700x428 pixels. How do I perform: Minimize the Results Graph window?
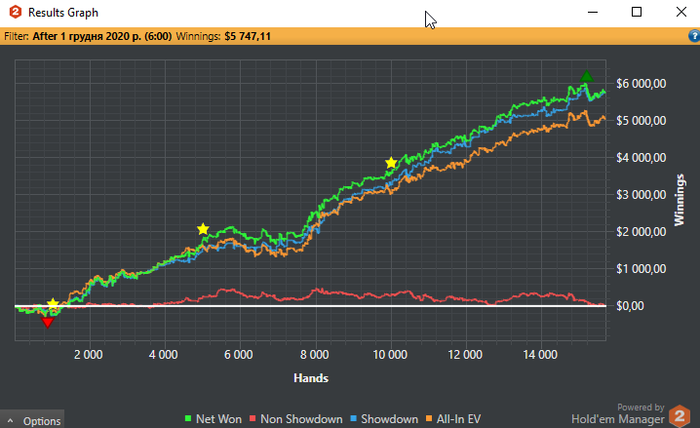[593, 12]
